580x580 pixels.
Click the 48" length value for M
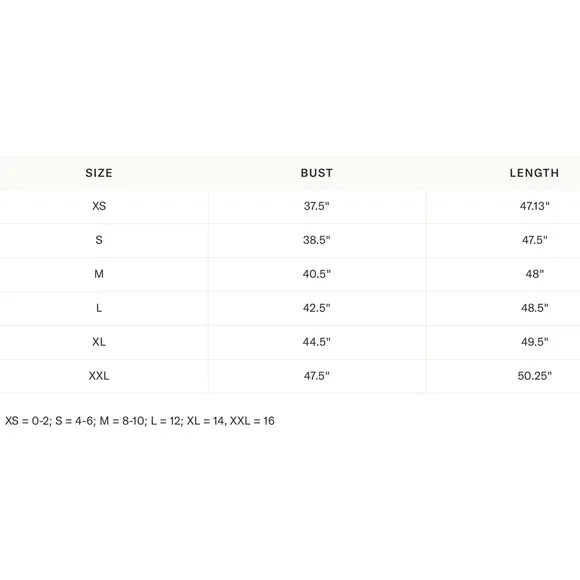[535, 274]
